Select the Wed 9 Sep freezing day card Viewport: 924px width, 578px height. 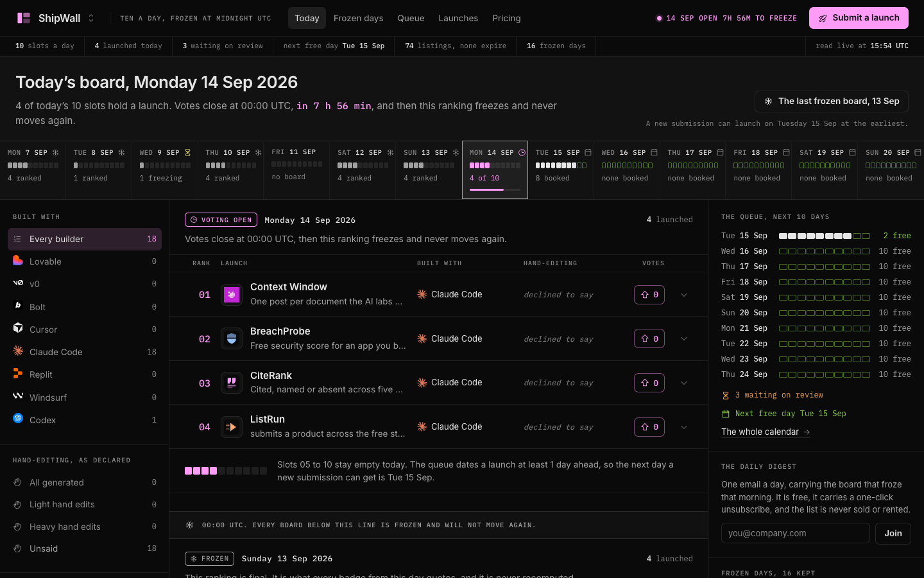pyautogui.click(x=165, y=170)
